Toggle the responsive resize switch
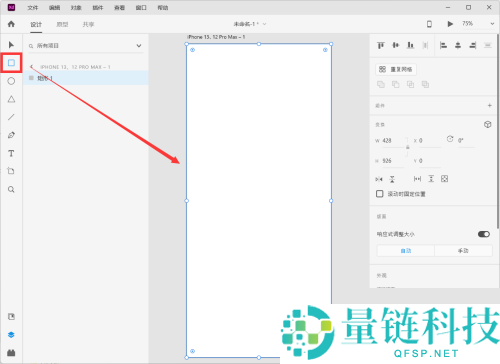Screen dimensions: 500x364 484,234
